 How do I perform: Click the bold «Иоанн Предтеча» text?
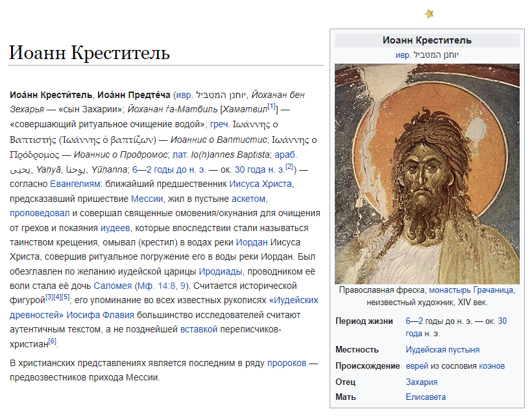[134, 95]
